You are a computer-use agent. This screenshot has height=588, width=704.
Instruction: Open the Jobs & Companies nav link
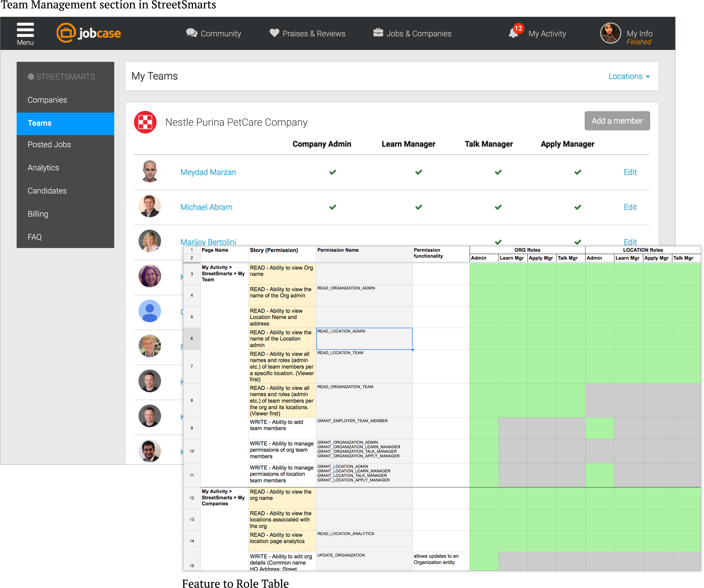[418, 34]
